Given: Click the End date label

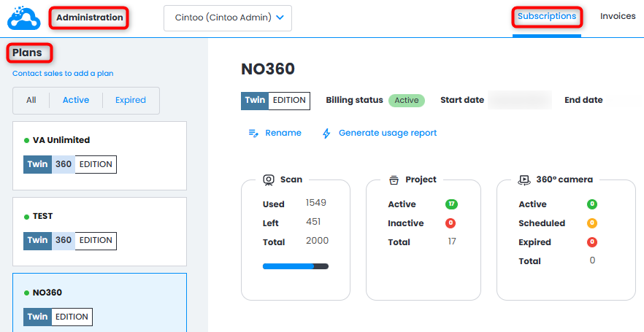Looking at the screenshot, I should coord(583,100).
